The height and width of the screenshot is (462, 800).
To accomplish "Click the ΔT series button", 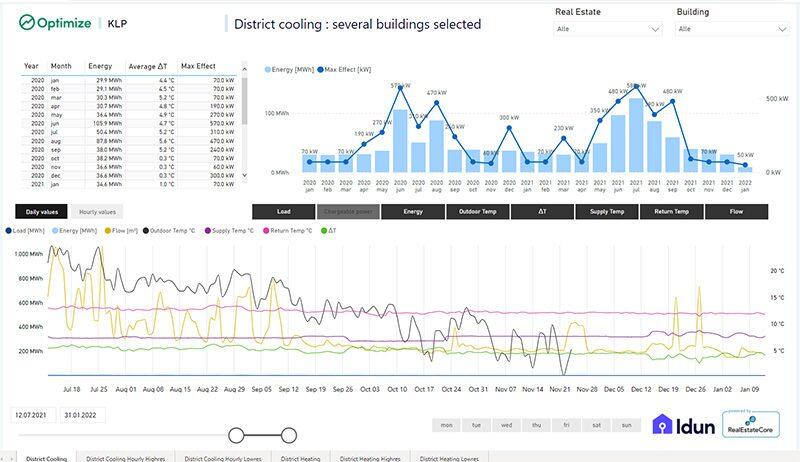I will point(542,212).
